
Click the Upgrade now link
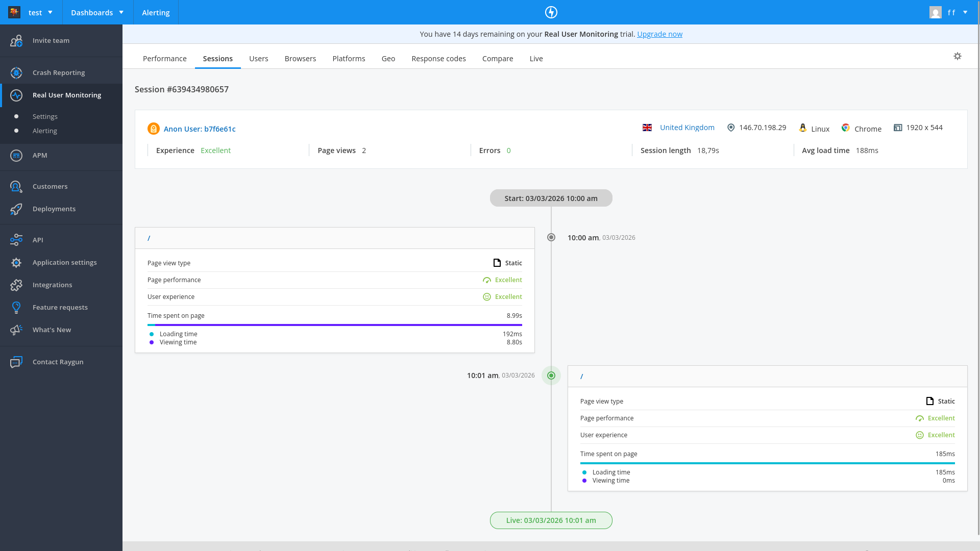point(659,34)
